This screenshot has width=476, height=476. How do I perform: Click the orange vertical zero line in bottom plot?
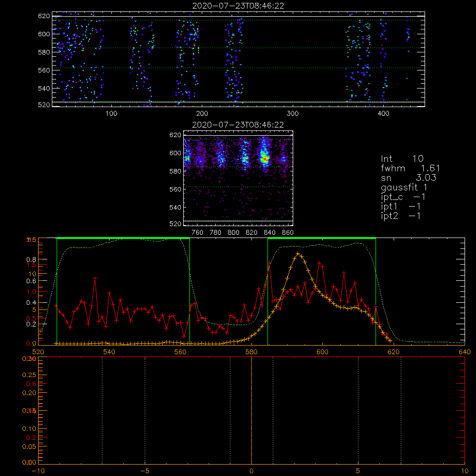pyautogui.click(x=251, y=411)
